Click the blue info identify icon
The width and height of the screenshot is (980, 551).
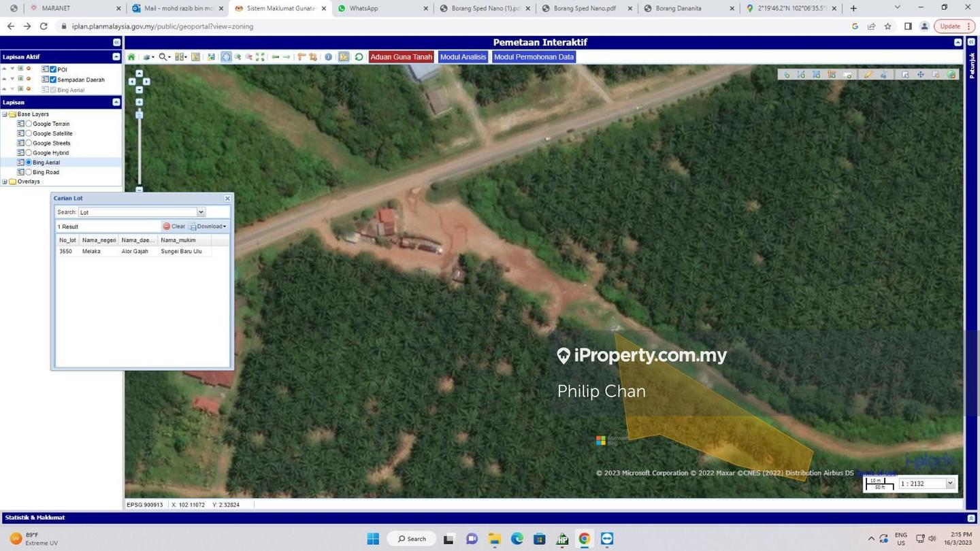point(328,57)
